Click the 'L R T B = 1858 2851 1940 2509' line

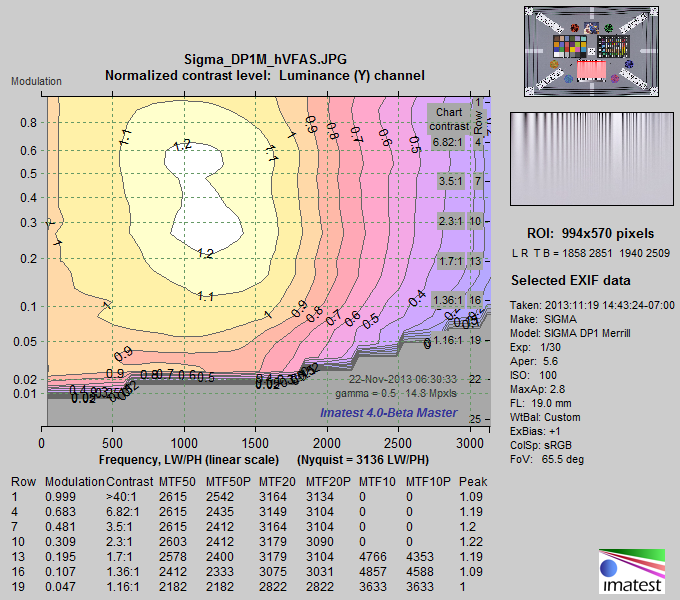click(591, 253)
